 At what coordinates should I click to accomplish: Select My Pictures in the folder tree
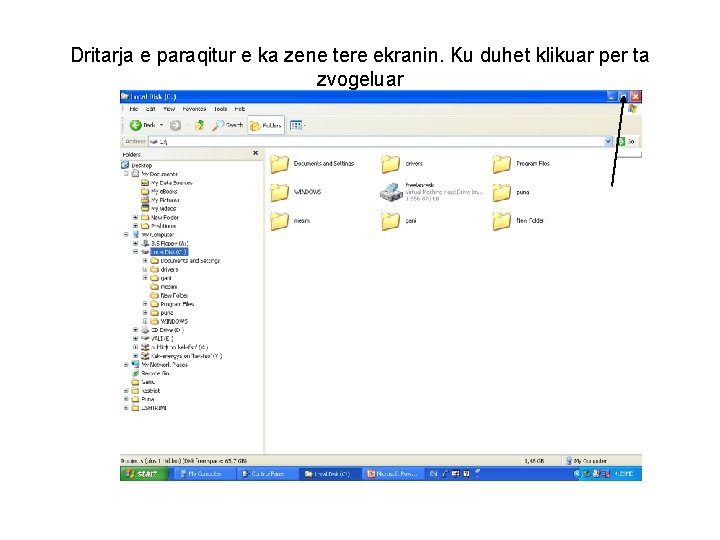pyautogui.click(x=160, y=200)
